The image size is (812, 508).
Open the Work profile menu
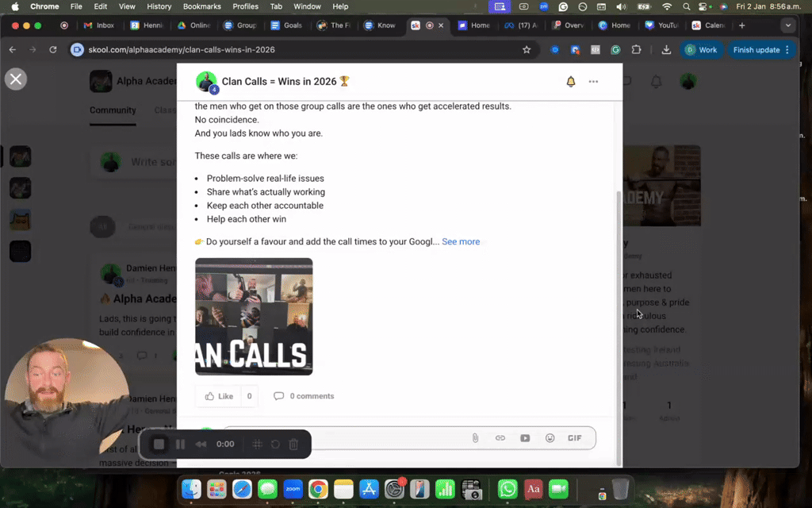pos(701,50)
